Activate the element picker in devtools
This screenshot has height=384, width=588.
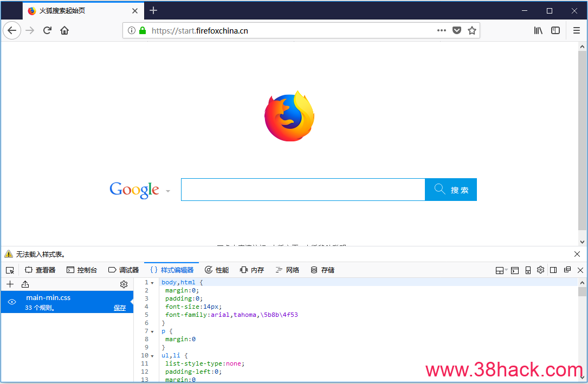pos(10,270)
